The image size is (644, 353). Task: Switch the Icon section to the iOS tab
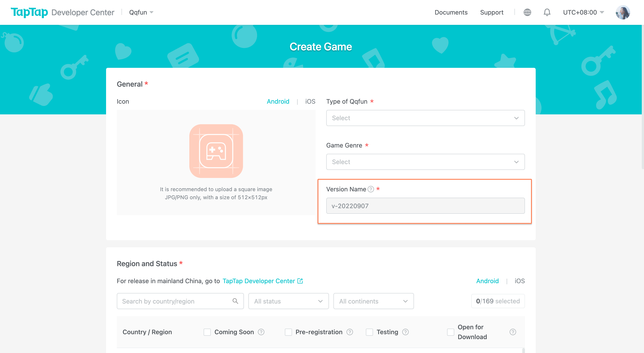pos(310,101)
